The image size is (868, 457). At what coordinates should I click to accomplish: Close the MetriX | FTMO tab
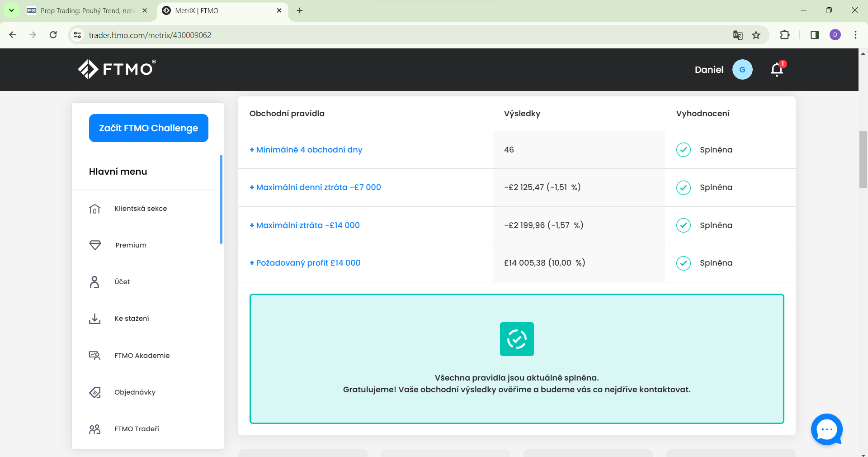coord(279,10)
